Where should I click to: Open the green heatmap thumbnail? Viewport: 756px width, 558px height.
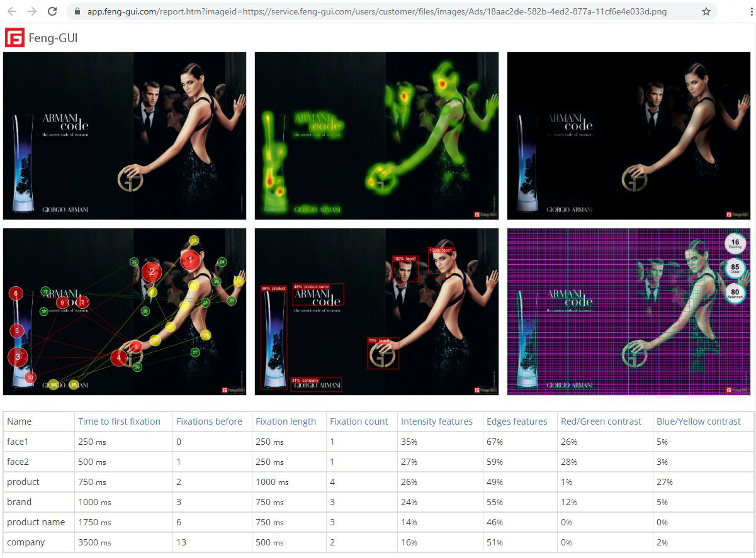coord(376,136)
